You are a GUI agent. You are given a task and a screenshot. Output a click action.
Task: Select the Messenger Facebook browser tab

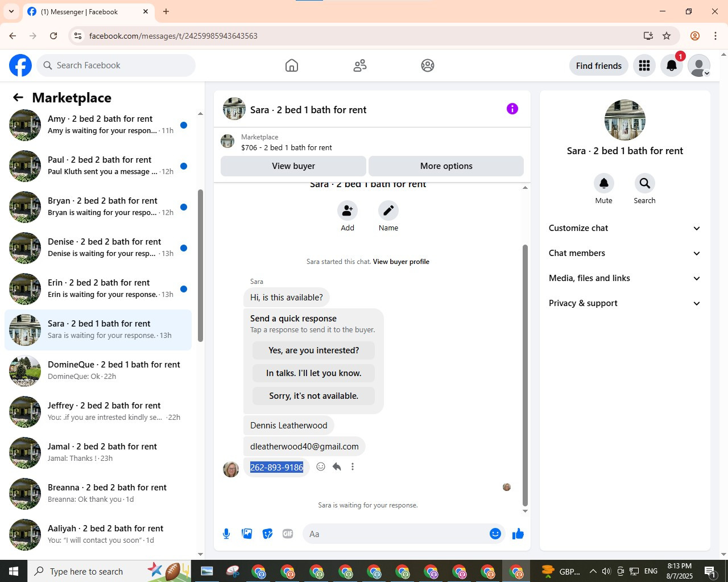(88, 11)
